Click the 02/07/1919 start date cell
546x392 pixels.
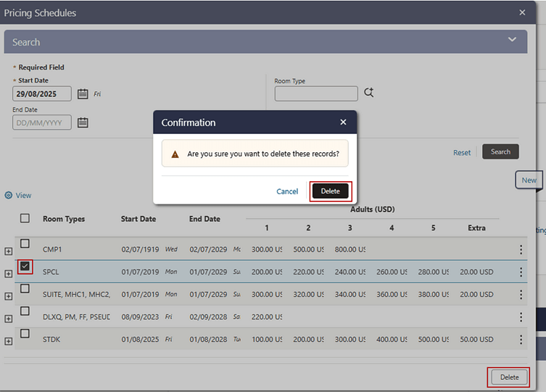point(140,249)
